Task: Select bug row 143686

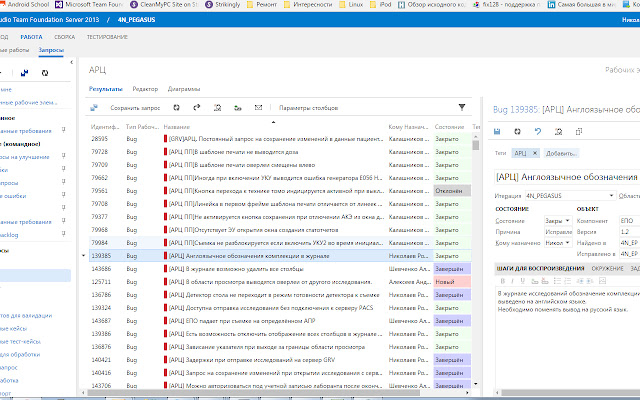Action: [280, 269]
